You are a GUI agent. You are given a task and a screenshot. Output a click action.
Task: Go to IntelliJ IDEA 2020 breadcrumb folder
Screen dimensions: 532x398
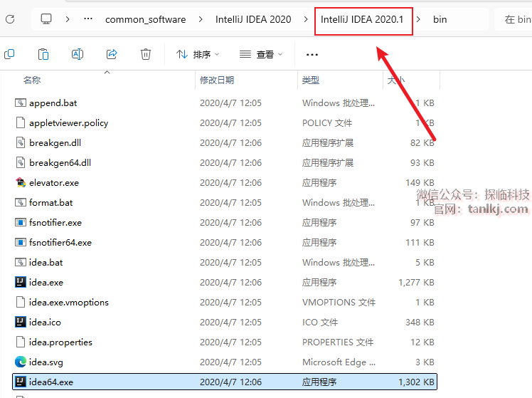pyautogui.click(x=253, y=19)
